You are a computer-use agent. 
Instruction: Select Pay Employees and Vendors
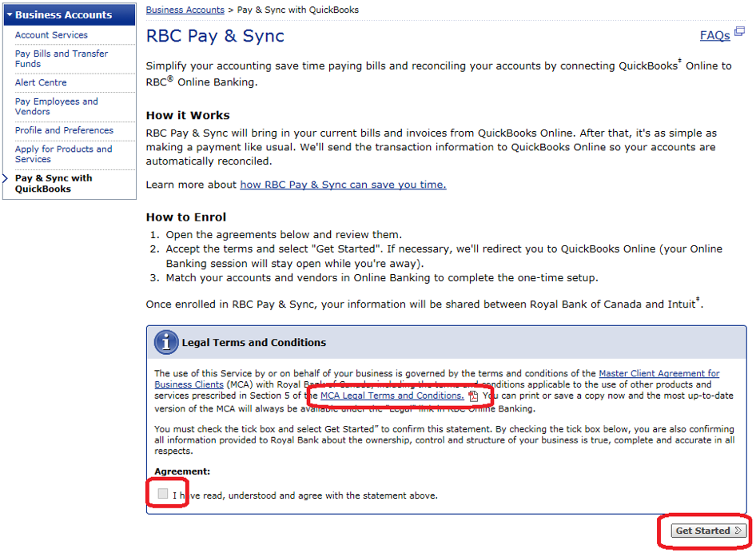[57, 106]
